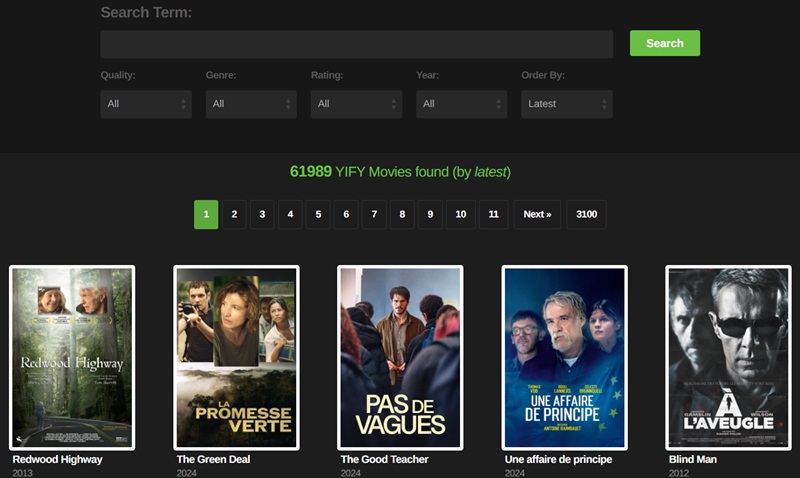Go to page 5
Viewport: 800px width, 478px height.
(x=318, y=214)
